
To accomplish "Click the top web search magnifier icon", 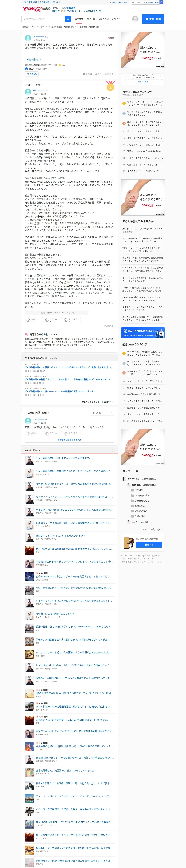I will pos(161,2).
